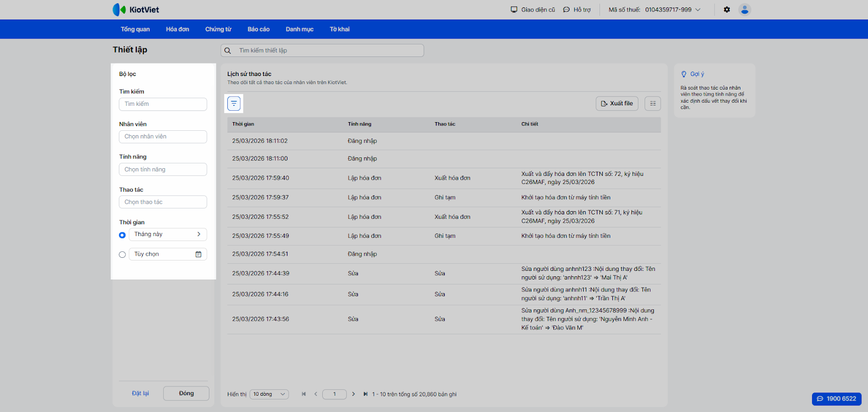Open the column display settings icon
868x412 pixels.
coord(653,103)
